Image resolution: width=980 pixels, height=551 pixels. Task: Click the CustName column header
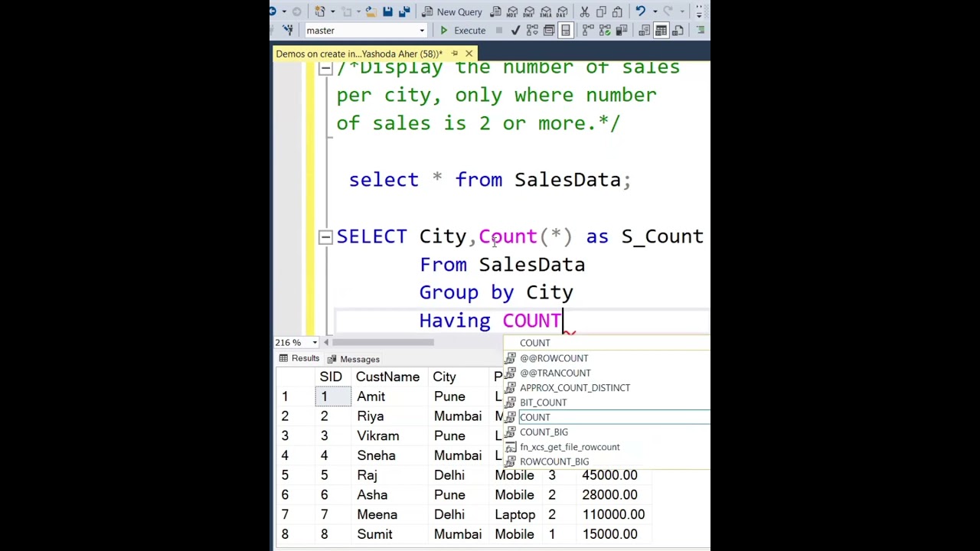389,377
